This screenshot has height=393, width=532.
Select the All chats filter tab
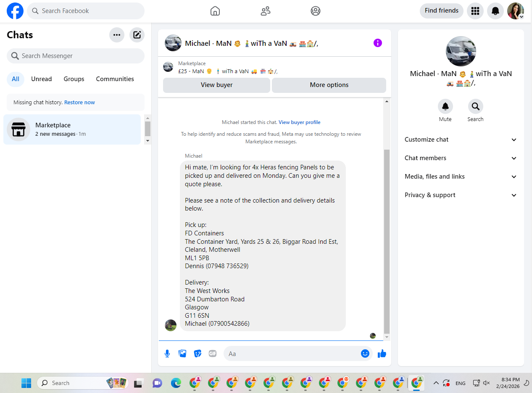(x=16, y=79)
